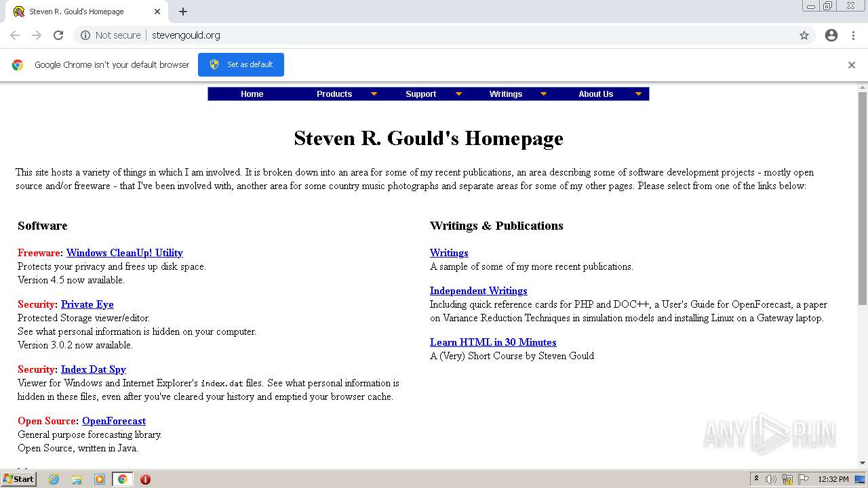The width and height of the screenshot is (868, 488).
Task: Open the Products menu item
Action: click(x=334, y=94)
